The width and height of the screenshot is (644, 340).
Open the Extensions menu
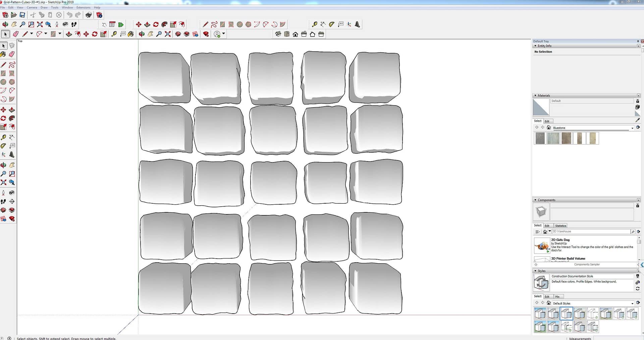[83, 7]
